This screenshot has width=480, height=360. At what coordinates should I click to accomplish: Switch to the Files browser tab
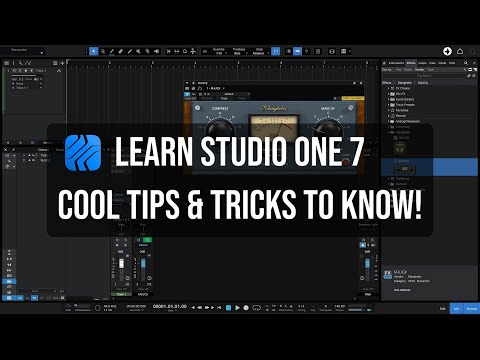point(432,63)
